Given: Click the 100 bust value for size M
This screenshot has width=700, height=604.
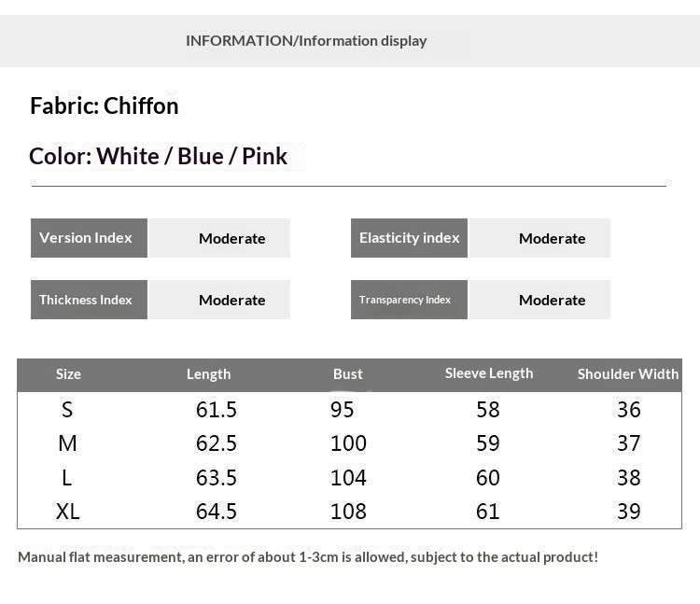Looking at the screenshot, I should [348, 443].
